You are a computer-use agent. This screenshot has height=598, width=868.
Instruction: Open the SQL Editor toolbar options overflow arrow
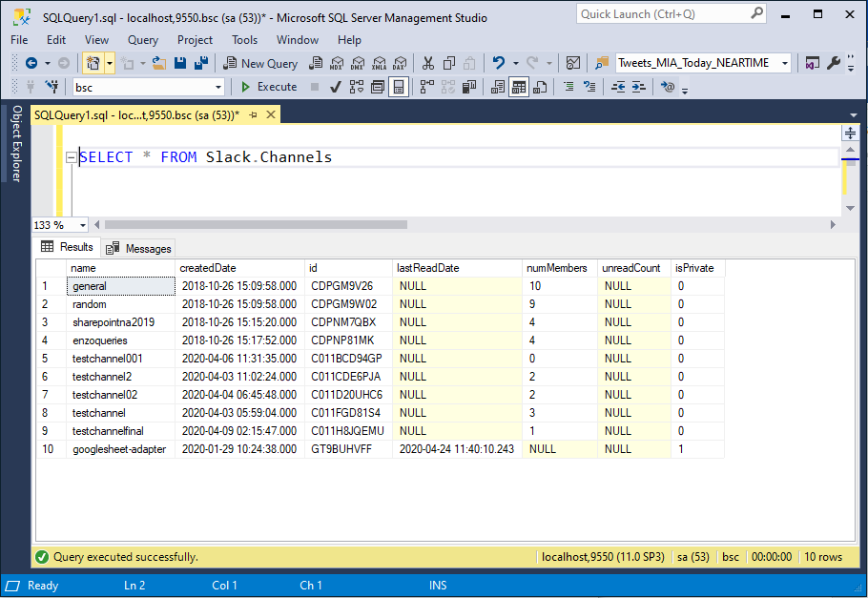pos(685,91)
